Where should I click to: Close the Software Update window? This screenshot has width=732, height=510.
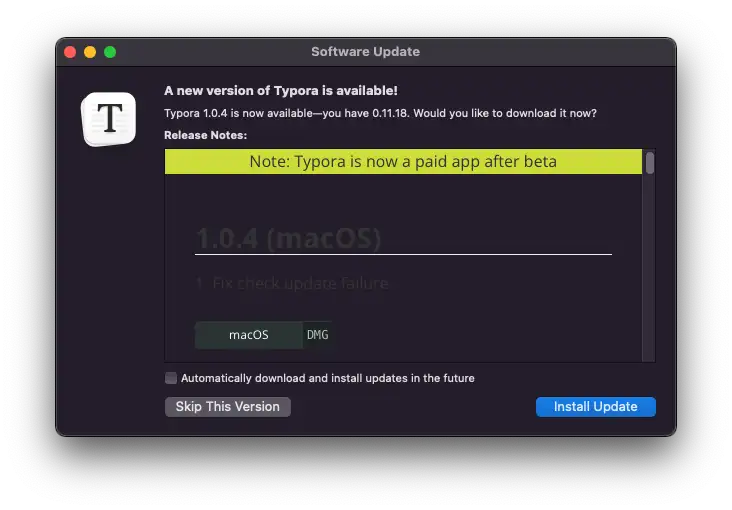pos(70,52)
